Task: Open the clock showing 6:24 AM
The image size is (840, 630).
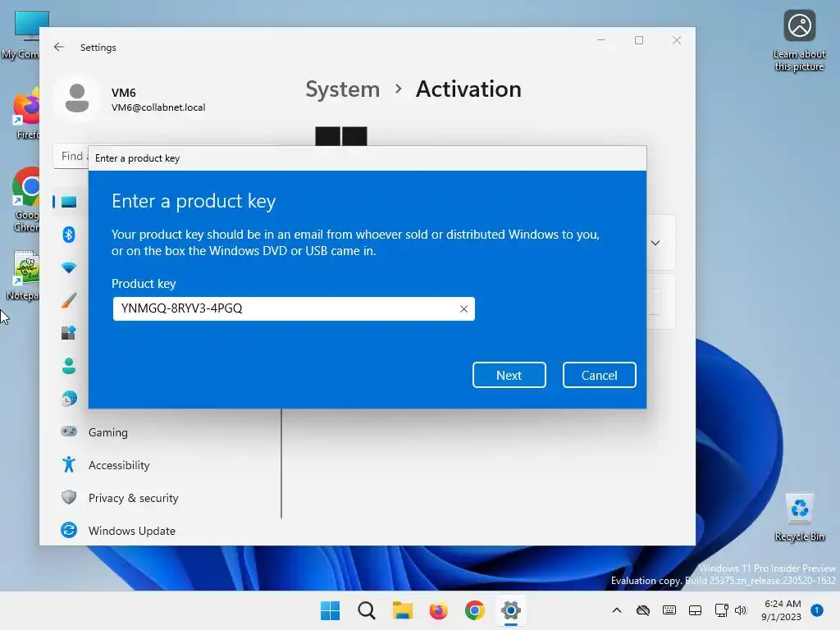Action: click(x=782, y=610)
